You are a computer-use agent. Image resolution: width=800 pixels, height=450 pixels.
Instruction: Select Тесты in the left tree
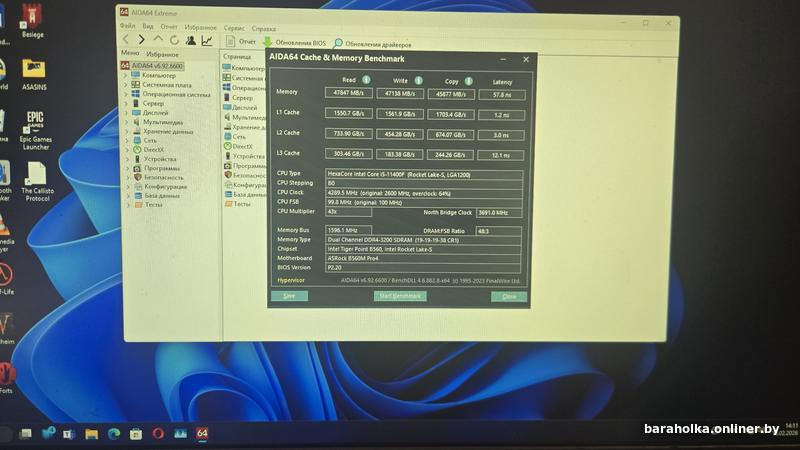tap(154, 205)
